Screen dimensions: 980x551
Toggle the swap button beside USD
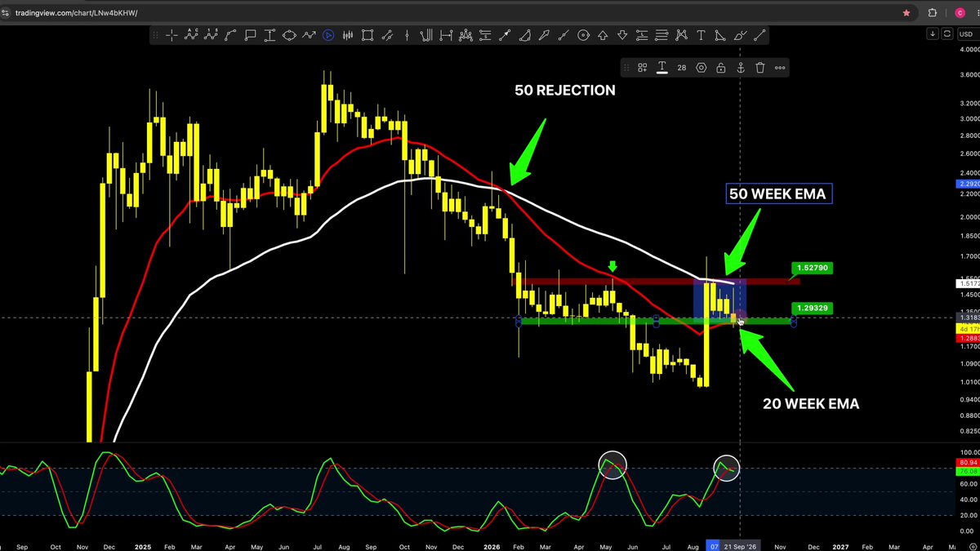(x=947, y=34)
